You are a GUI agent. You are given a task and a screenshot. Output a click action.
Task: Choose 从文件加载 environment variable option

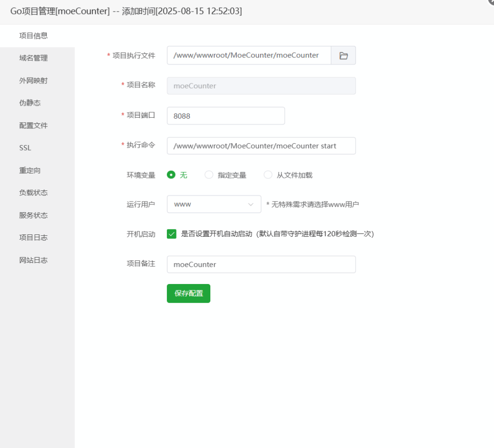[268, 175]
